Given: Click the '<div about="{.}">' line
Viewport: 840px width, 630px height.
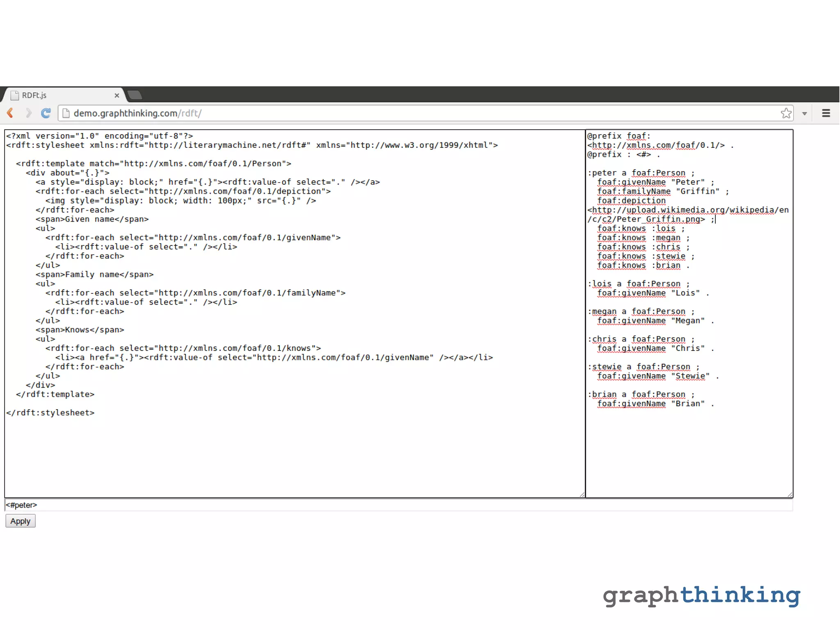Looking at the screenshot, I should [x=68, y=173].
